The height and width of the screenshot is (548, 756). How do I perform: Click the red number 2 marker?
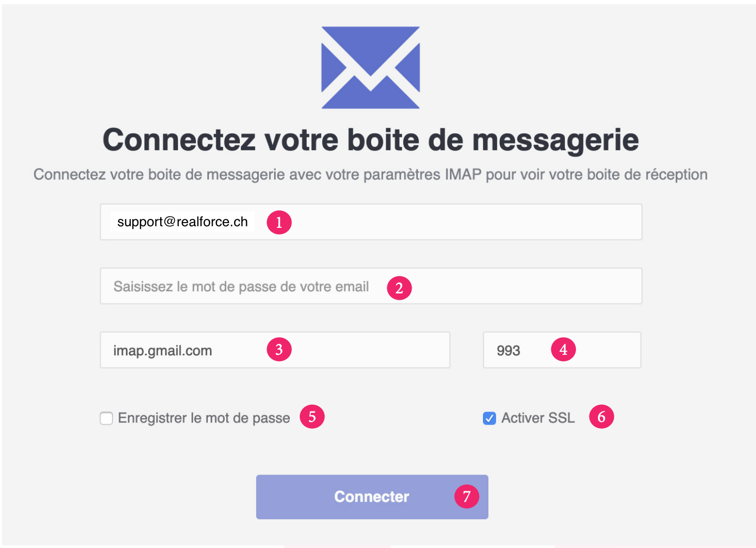(399, 288)
